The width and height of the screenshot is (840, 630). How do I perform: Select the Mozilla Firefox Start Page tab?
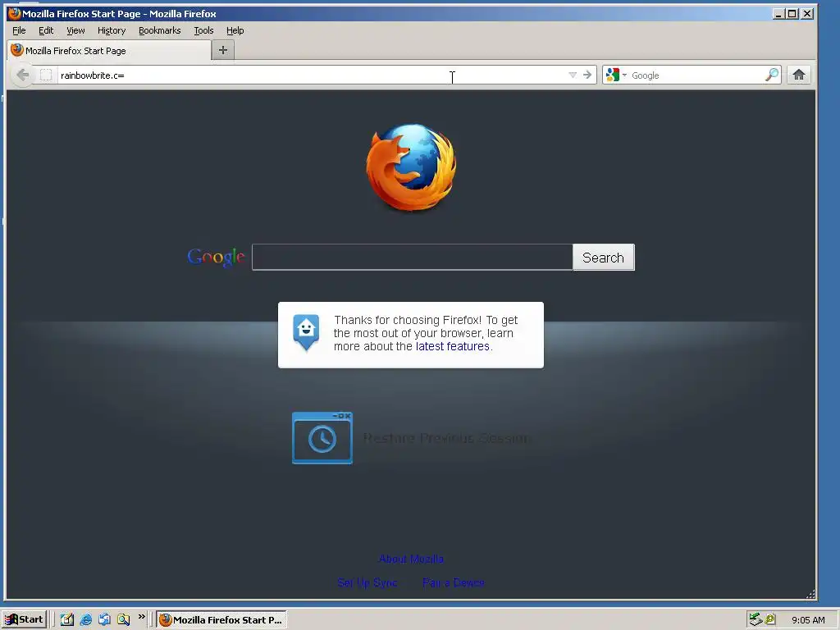click(x=109, y=50)
